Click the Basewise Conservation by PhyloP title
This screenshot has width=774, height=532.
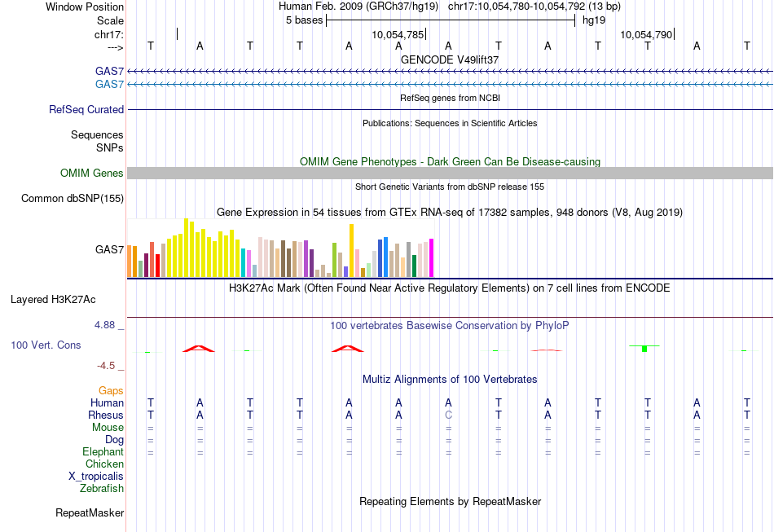(450, 326)
